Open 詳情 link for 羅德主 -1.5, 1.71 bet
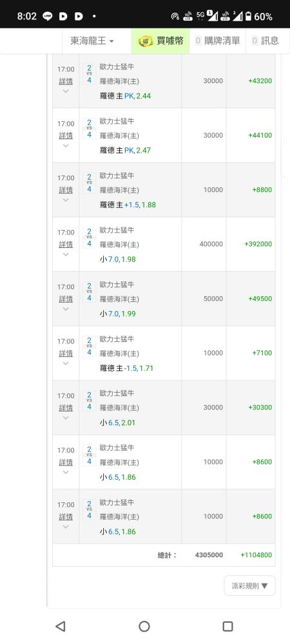 pos(66,353)
